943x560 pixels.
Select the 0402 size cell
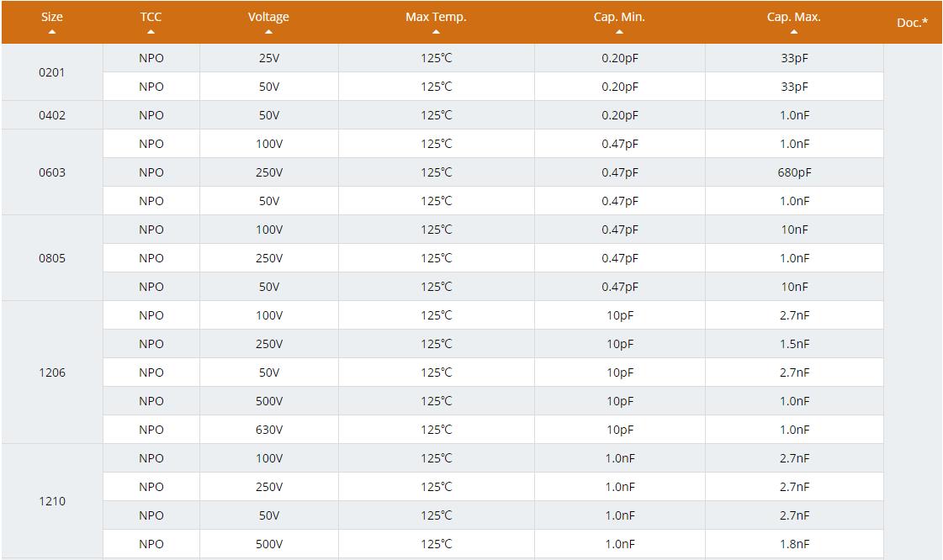tap(52, 115)
